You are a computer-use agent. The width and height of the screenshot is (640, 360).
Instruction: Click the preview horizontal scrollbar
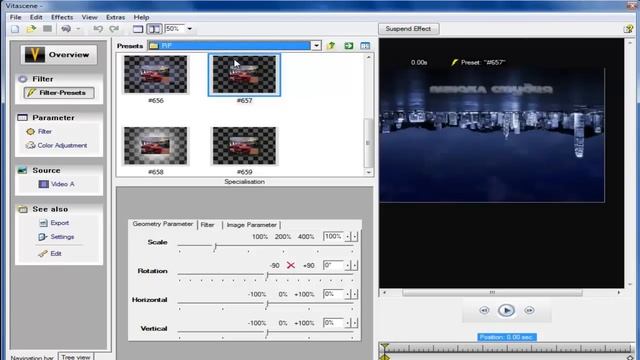point(492,292)
